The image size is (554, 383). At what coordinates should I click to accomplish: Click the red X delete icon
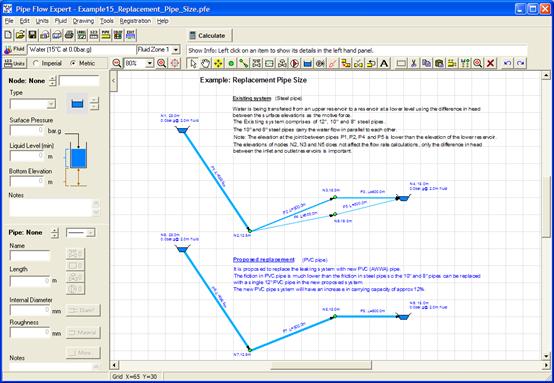[490, 63]
